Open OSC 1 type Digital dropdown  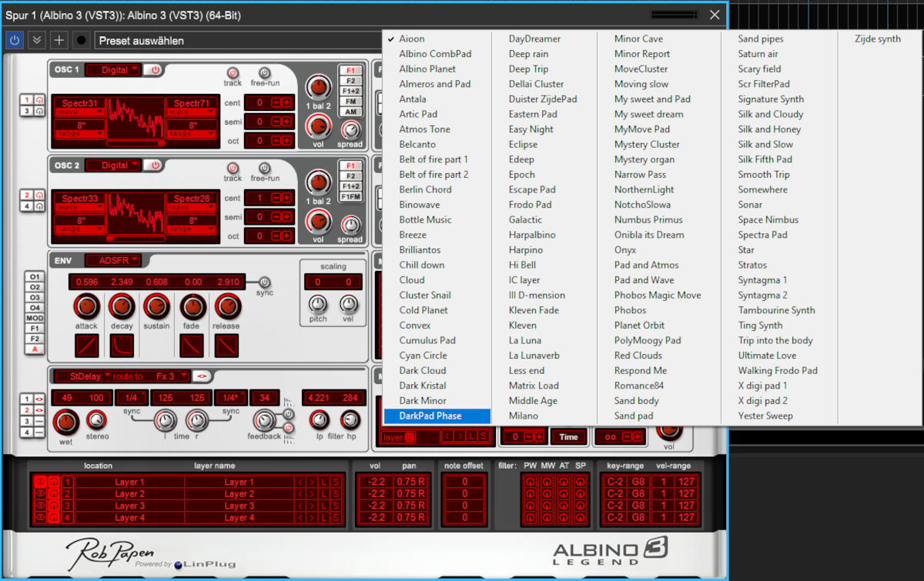click(113, 70)
